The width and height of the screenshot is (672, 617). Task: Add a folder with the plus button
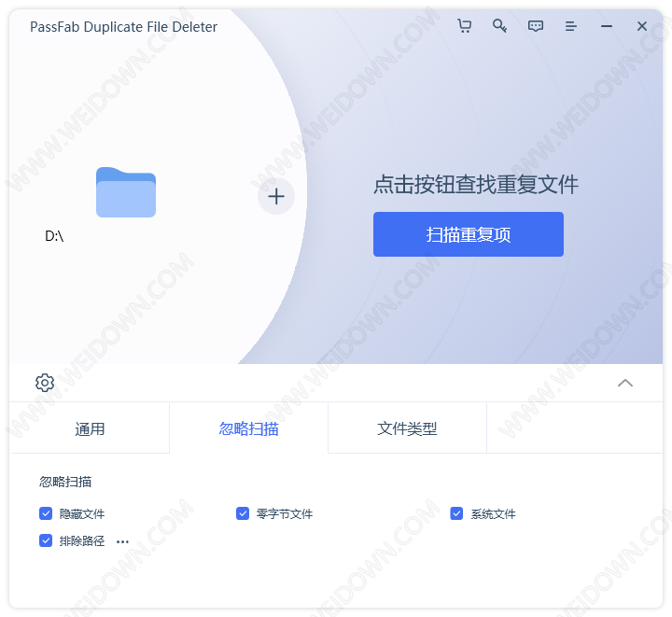click(276, 196)
